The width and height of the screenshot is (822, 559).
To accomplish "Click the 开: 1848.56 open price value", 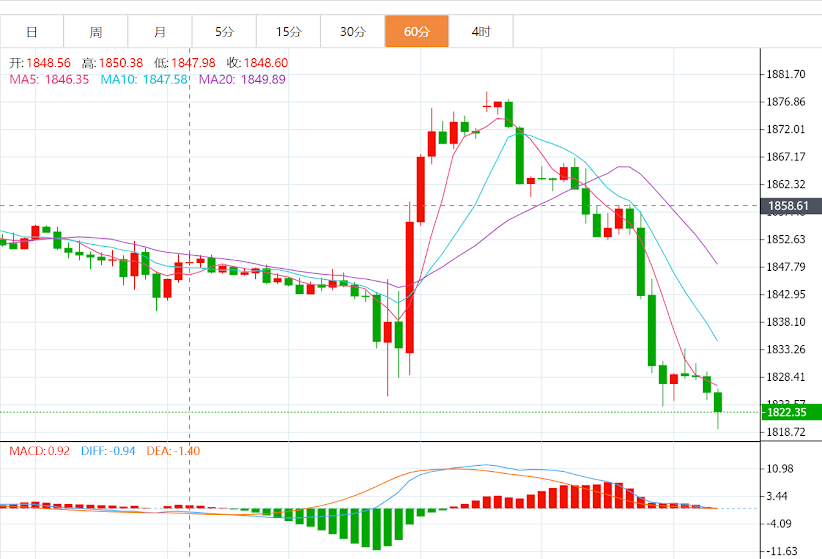I will pos(40,63).
